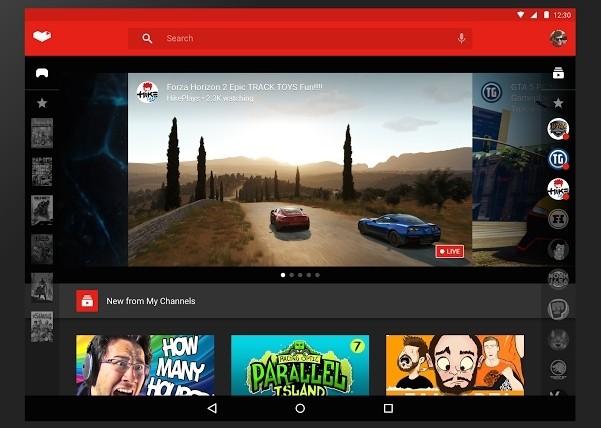Open The Sims 4 game poster

(42, 326)
